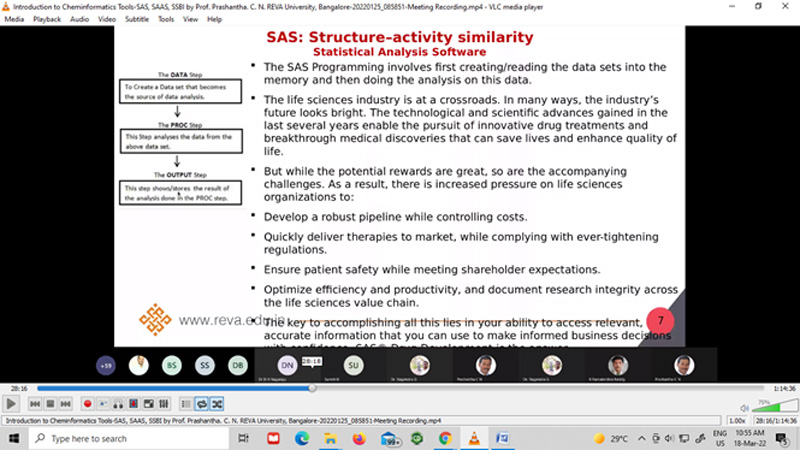Open the Windows Start menu
This screenshot has width=800, height=450.
pos(14,438)
